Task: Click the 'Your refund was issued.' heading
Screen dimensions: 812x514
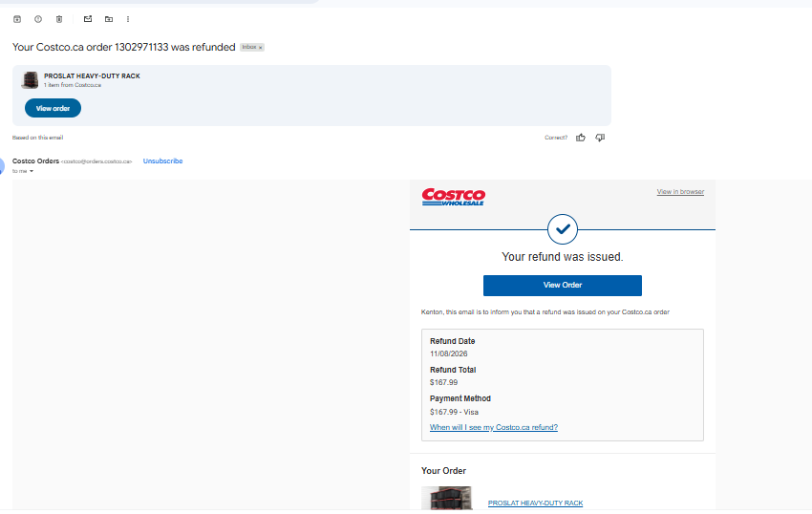Action: point(563,257)
